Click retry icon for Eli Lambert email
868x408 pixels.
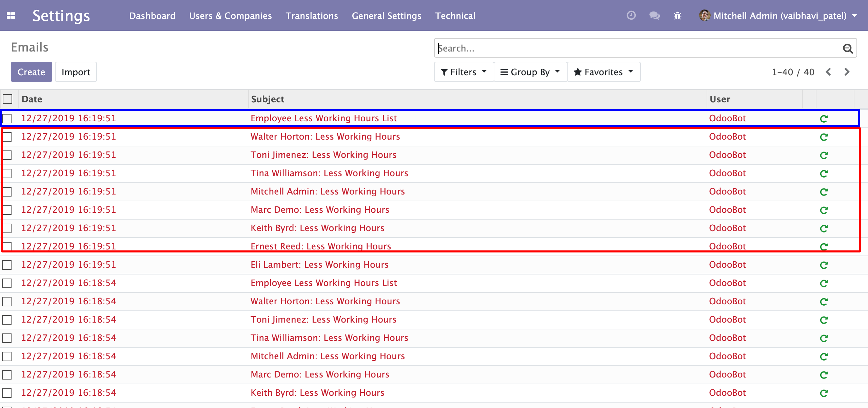(824, 265)
